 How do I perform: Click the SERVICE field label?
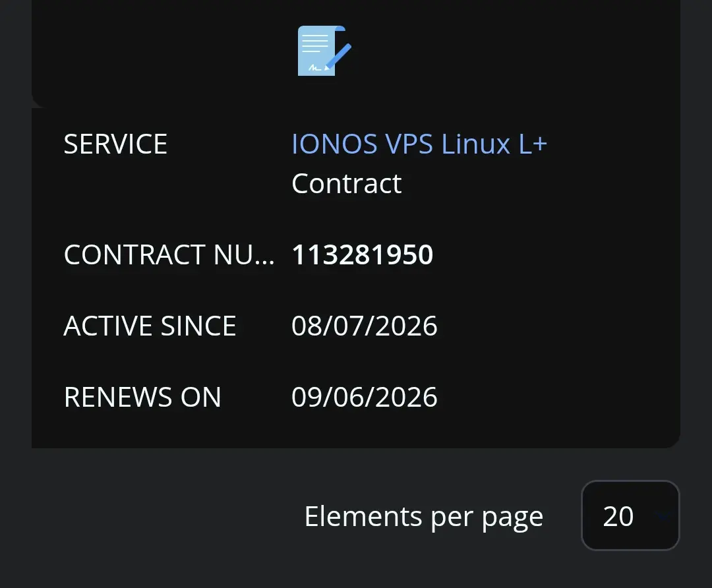115,144
